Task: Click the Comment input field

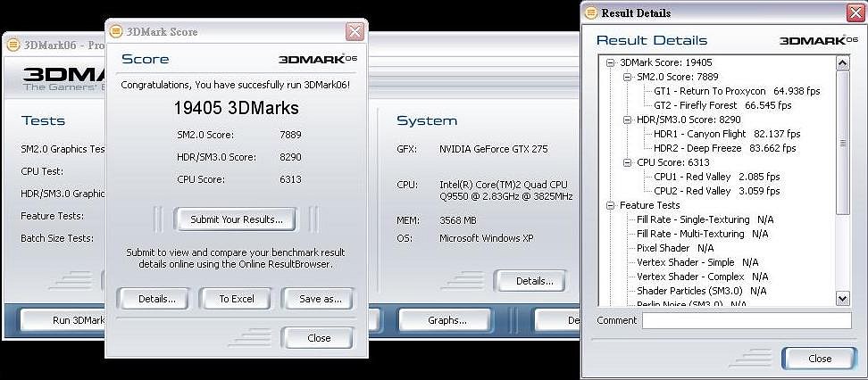Action: [x=747, y=321]
